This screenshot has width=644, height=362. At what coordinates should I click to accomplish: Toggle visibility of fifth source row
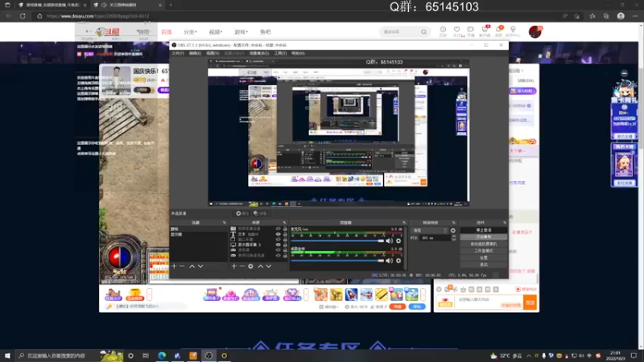278,250
